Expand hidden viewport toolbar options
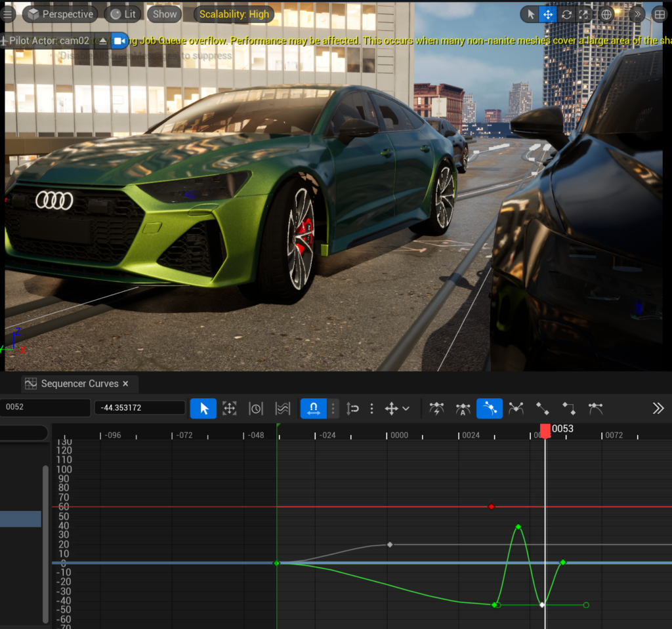The image size is (672, 629). tap(637, 14)
